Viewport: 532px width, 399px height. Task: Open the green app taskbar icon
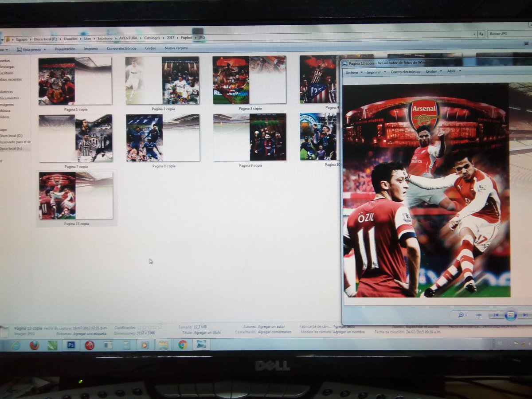[x=52, y=345]
